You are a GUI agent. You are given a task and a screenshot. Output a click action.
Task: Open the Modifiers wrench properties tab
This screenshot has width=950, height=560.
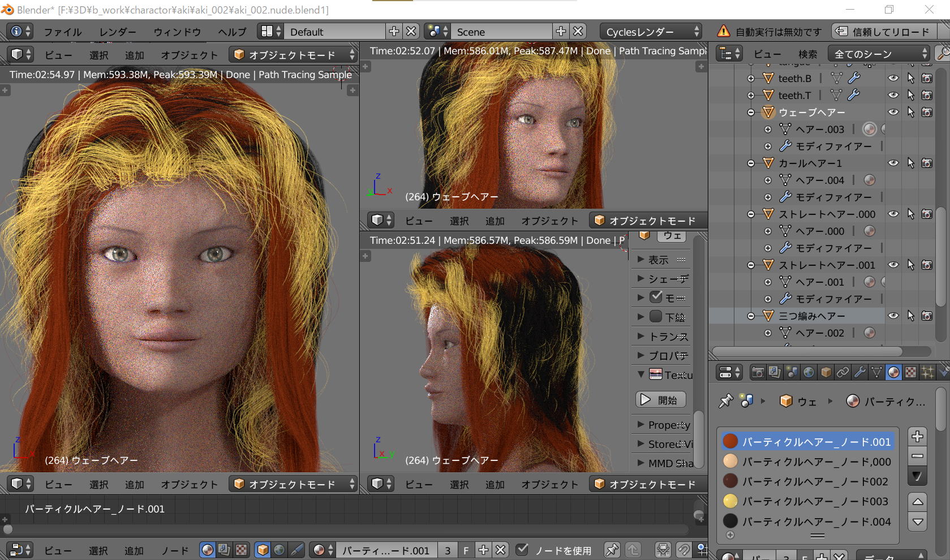tap(859, 372)
